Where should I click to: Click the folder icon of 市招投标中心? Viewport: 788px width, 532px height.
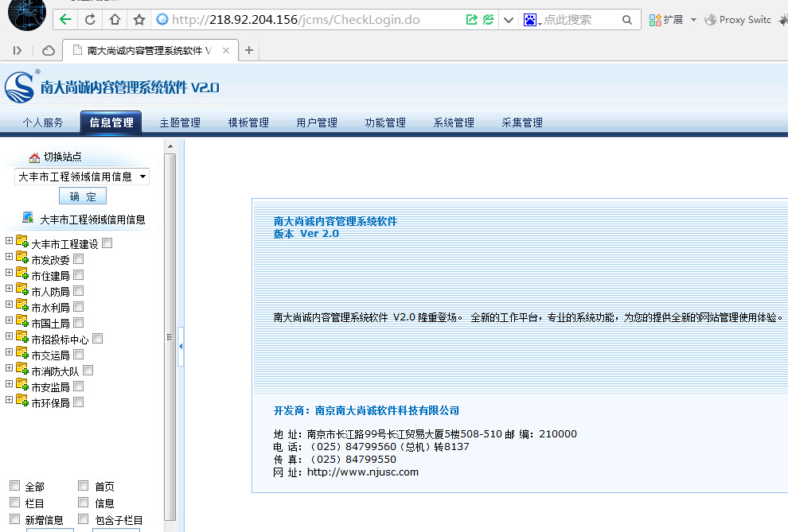pyautogui.click(x=22, y=336)
